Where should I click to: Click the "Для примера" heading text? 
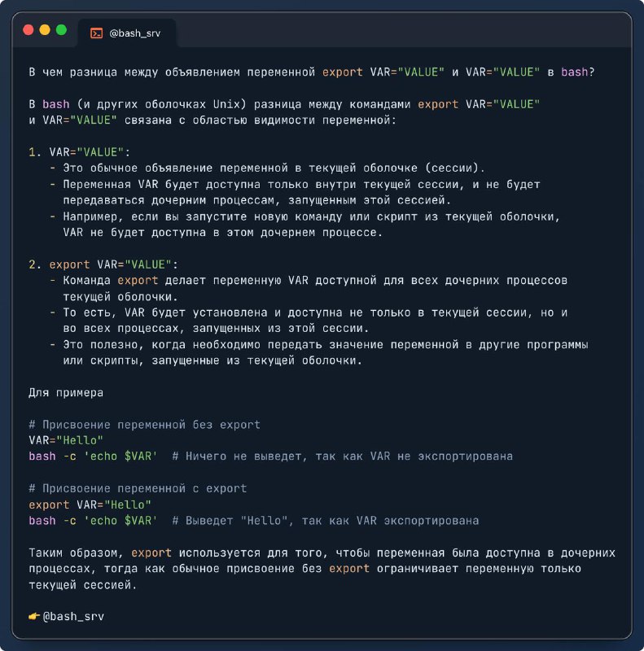tap(66, 392)
